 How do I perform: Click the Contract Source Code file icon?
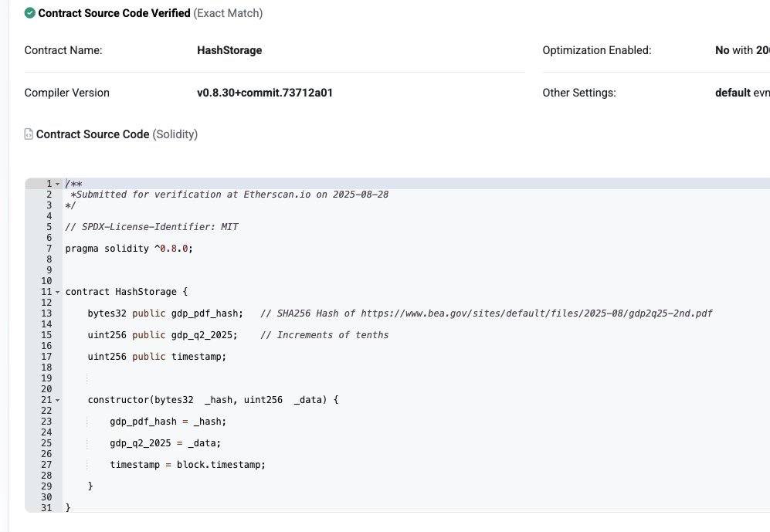[29, 134]
